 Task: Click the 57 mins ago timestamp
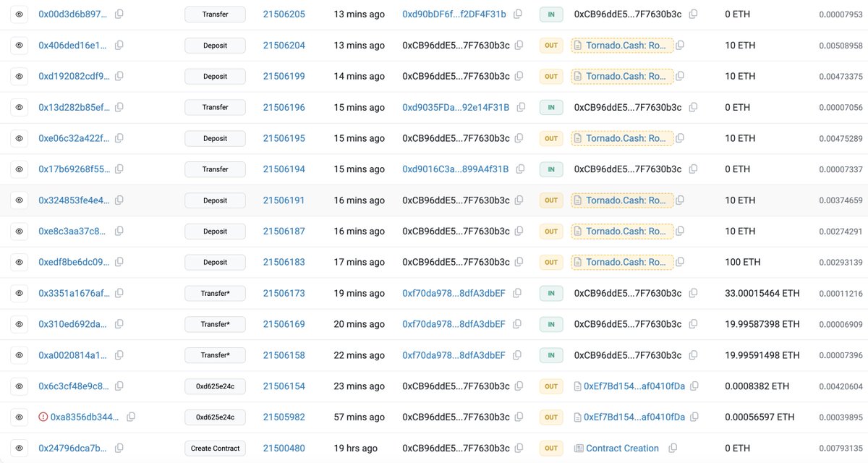click(359, 417)
